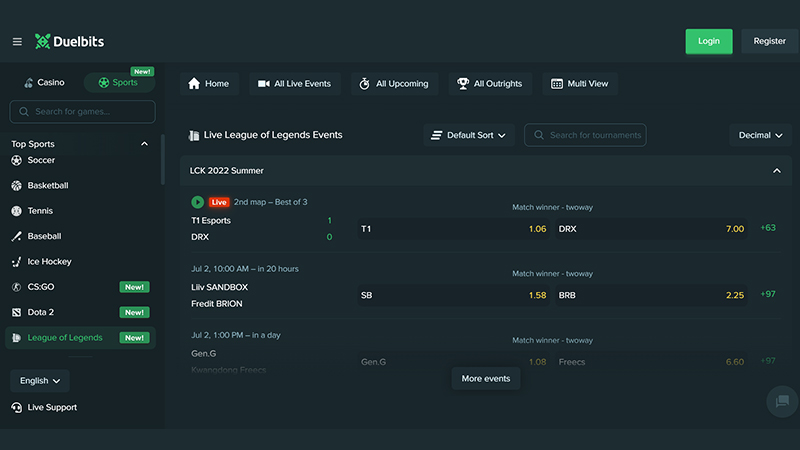Click Gen.G team name in match list

tap(204, 354)
